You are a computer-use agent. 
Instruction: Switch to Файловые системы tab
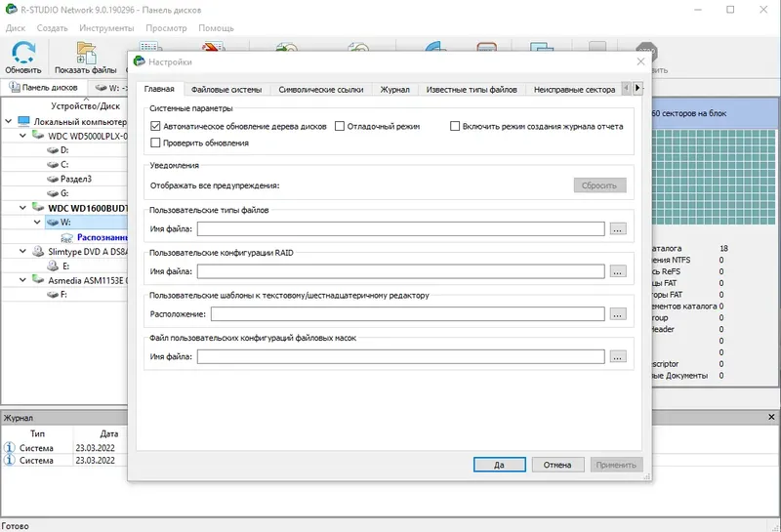point(226,90)
